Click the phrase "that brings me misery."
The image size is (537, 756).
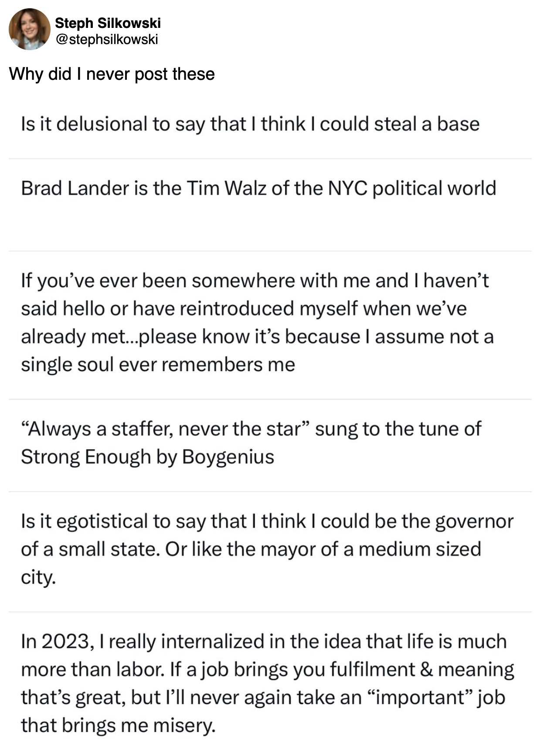point(118,725)
